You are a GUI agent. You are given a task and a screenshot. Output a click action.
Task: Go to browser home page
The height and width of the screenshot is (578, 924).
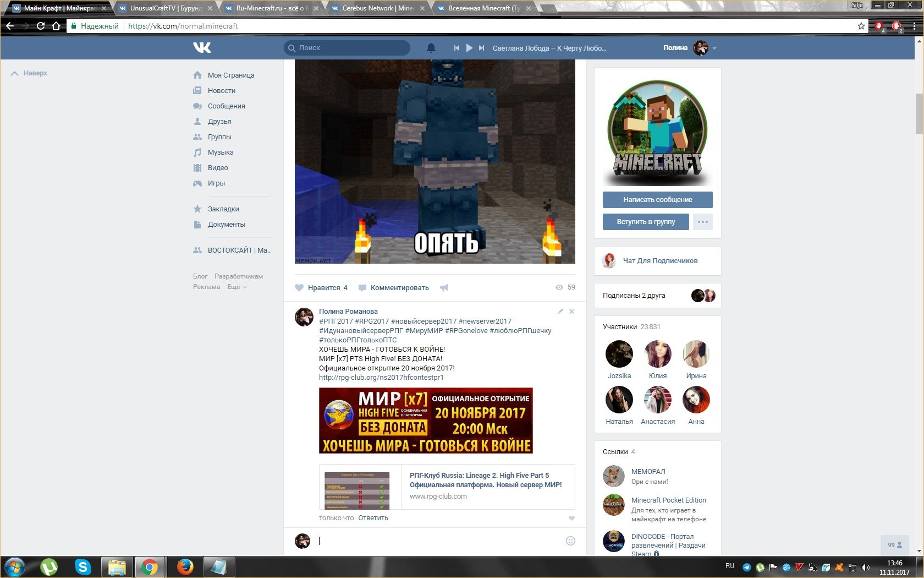(56, 26)
